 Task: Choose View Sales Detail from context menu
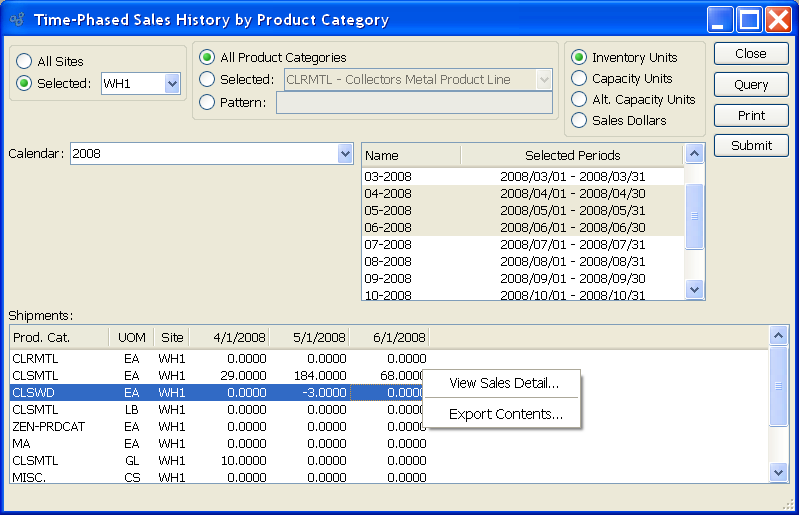tap(503, 383)
